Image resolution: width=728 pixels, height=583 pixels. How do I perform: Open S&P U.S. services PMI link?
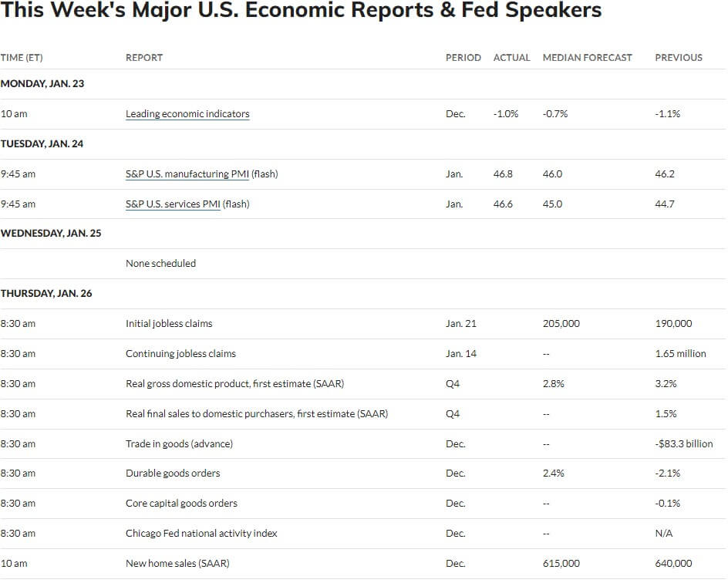pos(173,204)
